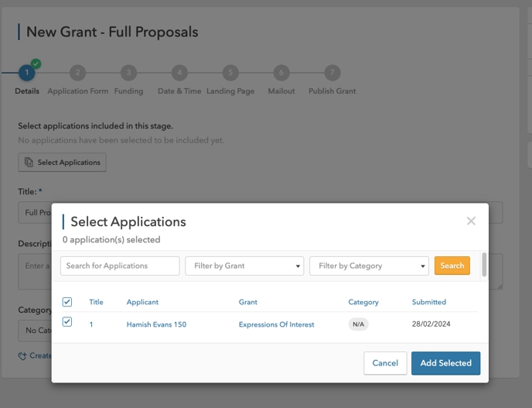The image size is (532, 408).
Task: Open the Hamish Evans 150 applicant link
Action: point(156,324)
